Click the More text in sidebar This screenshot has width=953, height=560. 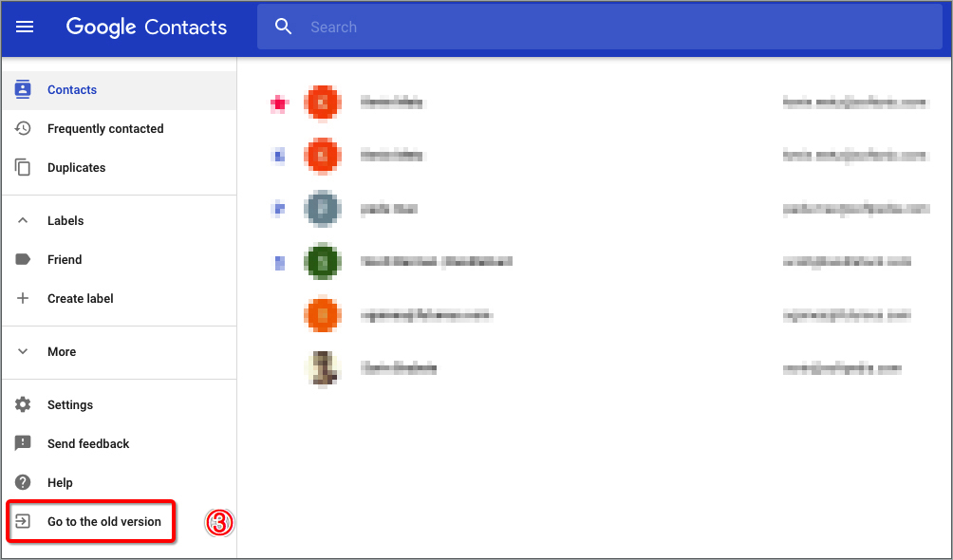[62, 351]
